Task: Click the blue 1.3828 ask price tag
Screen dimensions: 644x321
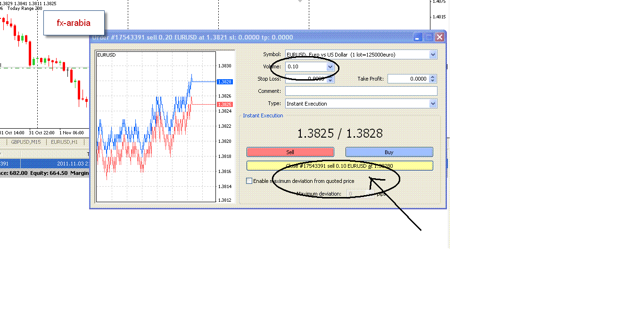Action: tap(224, 82)
